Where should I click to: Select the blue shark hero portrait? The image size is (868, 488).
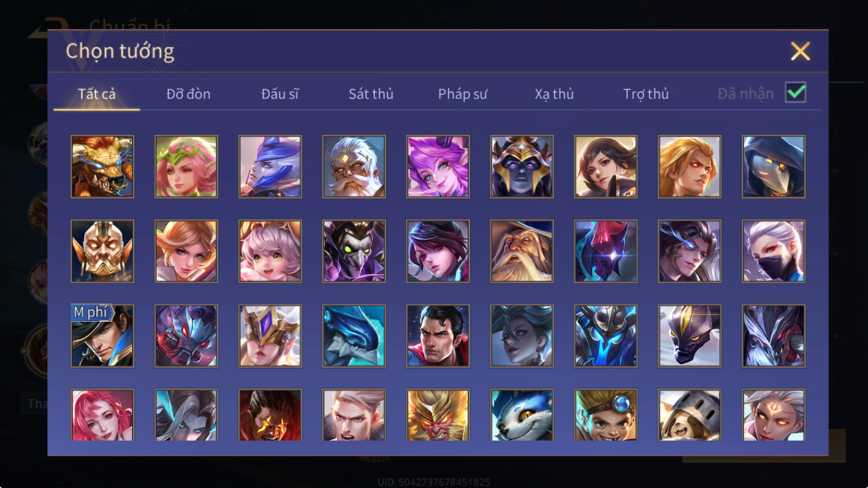[354, 336]
